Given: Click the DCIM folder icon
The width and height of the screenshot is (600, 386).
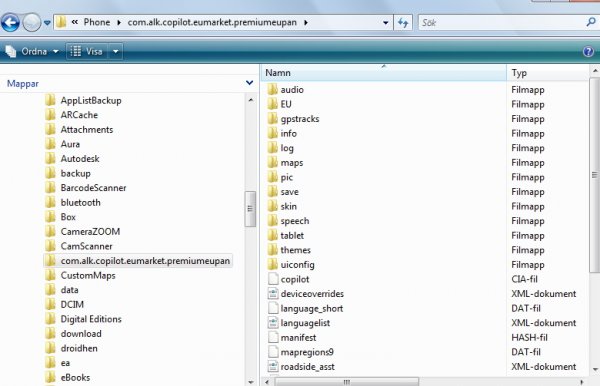Looking at the screenshot, I should click(x=51, y=304).
